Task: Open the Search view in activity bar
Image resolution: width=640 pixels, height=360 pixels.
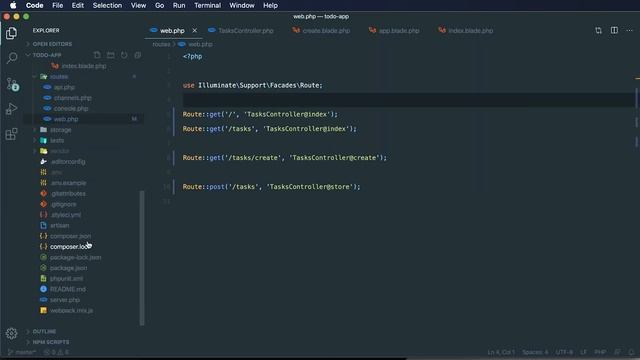Action: click(x=12, y=58)
